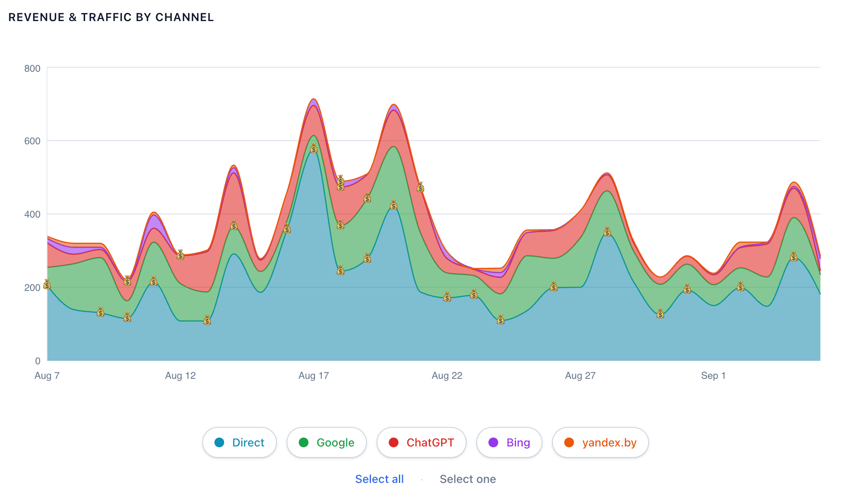Click the Aug 27 x-axis label
This screenshot has height=504, width=848.
[580, 376]
